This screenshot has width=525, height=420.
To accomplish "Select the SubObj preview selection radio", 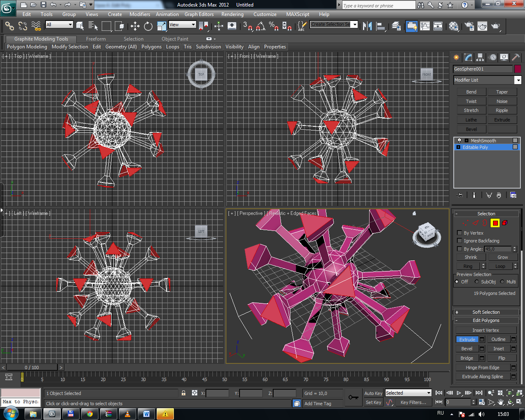I will 477,282.
